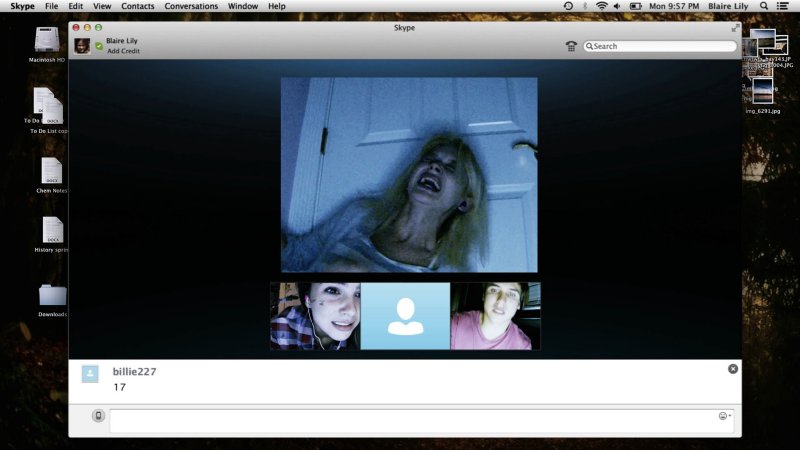Select the blank avatar participant tile

coord(405,316)
